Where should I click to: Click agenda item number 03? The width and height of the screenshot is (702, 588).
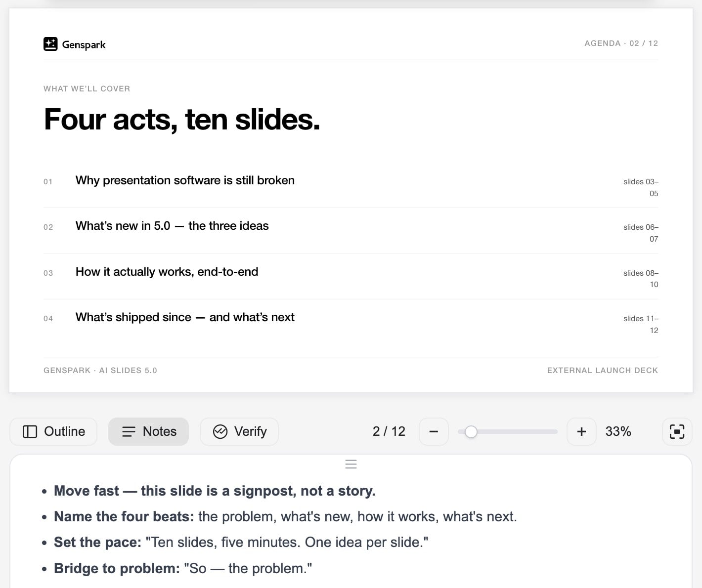48,273
